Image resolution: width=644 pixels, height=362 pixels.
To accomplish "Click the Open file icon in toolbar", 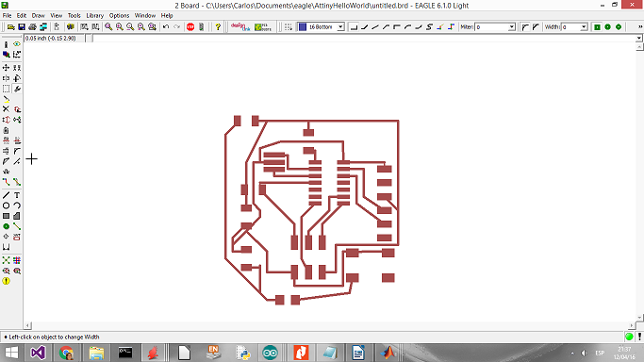I will click(10, 27).
